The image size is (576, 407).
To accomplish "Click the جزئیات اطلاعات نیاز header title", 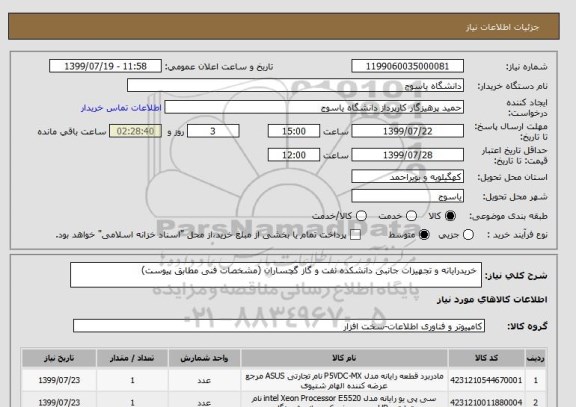I will pyautogui.click(x=502, y=28).
